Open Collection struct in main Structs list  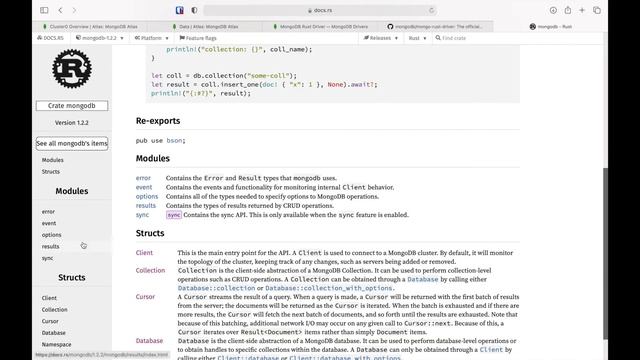[x=150, y=270]
